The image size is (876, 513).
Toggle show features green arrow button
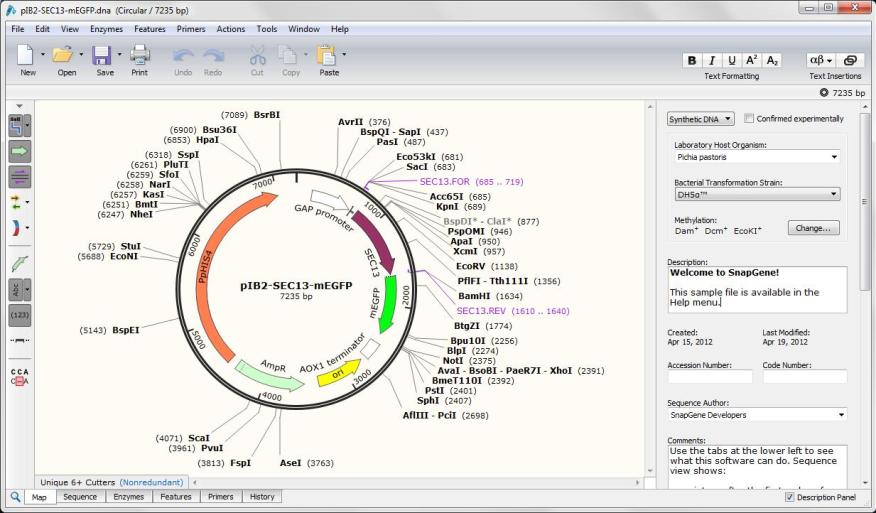pos(20,151)
